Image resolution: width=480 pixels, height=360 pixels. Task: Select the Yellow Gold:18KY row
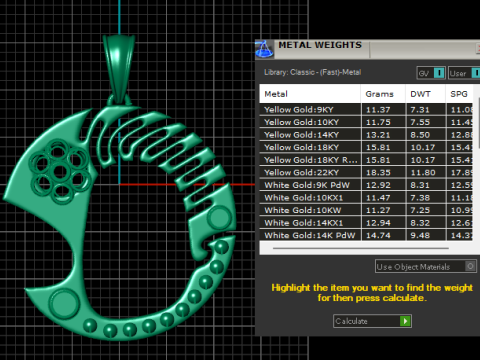coord(366,147)
